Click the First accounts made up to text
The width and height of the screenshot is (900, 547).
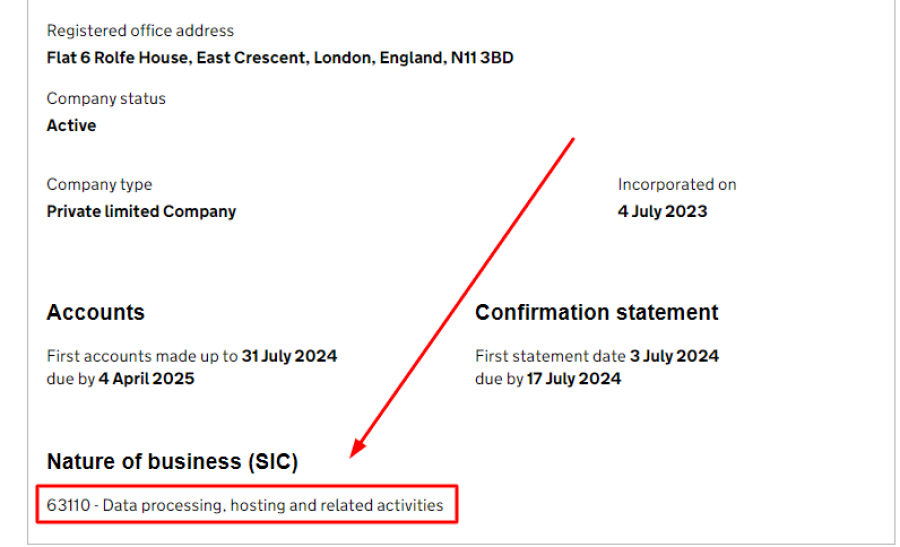[x=142, y=356]
